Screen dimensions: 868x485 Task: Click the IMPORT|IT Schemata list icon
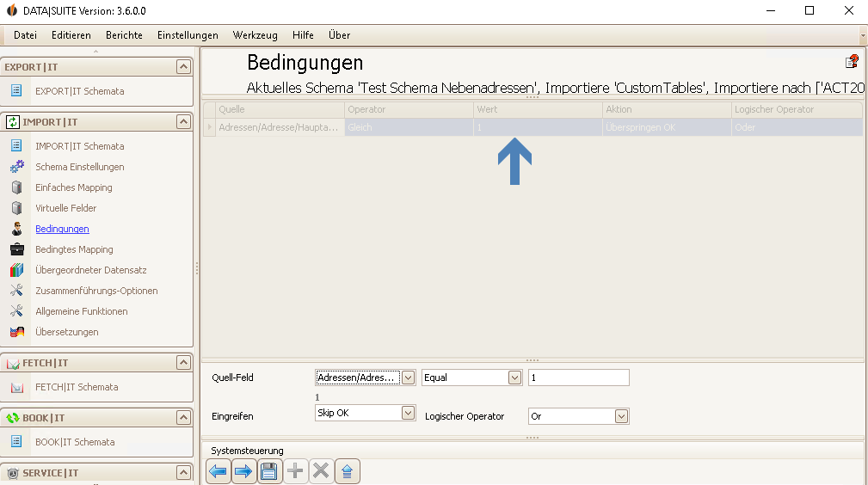pos(16,145)
